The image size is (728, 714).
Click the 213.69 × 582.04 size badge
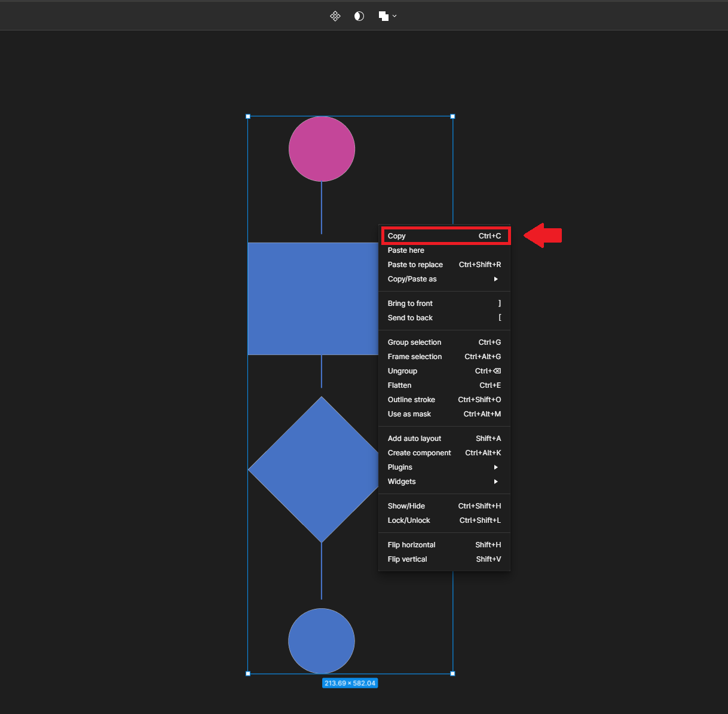coord(350,683)
